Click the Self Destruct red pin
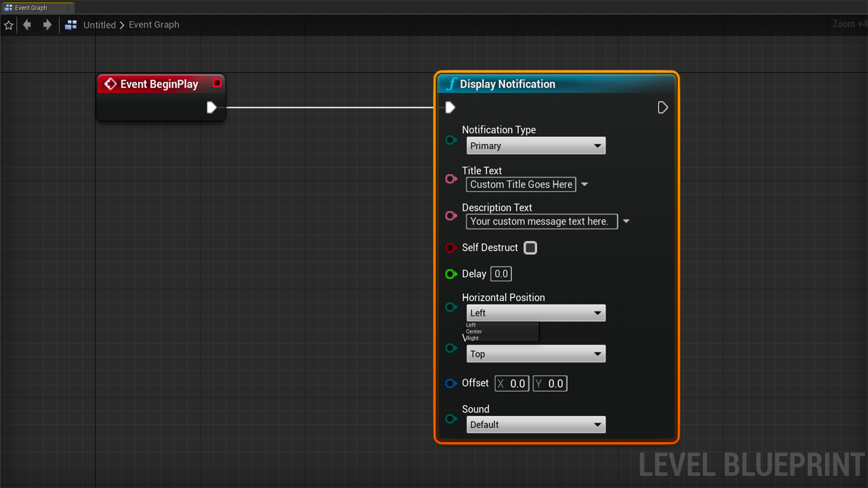 pyautogui.click(x=451, y=248)
